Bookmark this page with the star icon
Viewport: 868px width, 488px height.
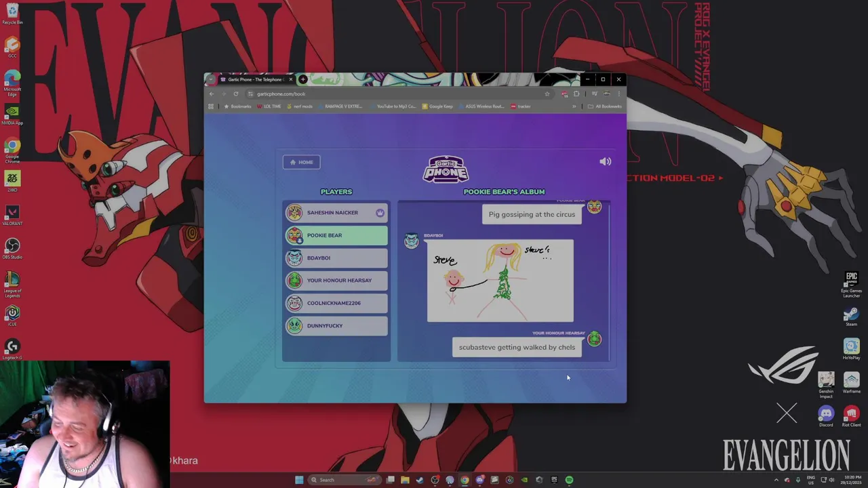pyautogui.click(x=547, y=94)
